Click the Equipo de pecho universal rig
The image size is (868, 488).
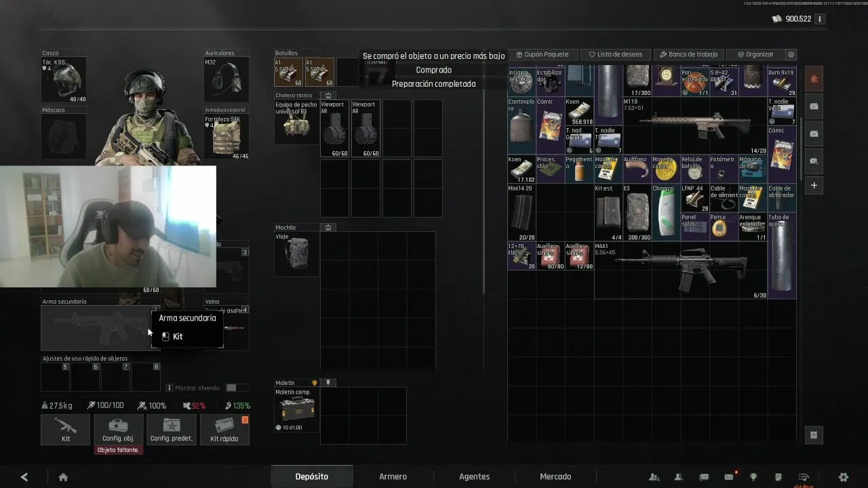296,122
